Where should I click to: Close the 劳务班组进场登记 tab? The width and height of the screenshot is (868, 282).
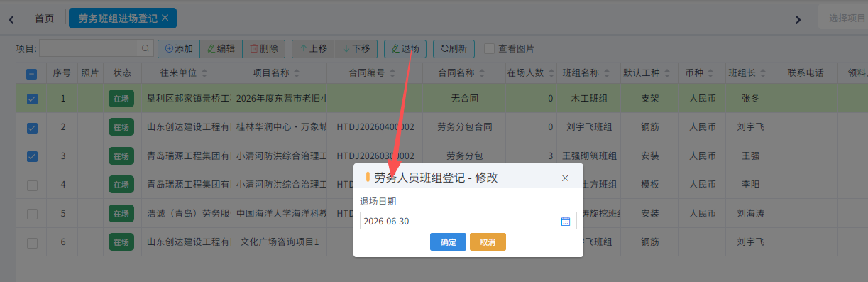tap(165, 18)
